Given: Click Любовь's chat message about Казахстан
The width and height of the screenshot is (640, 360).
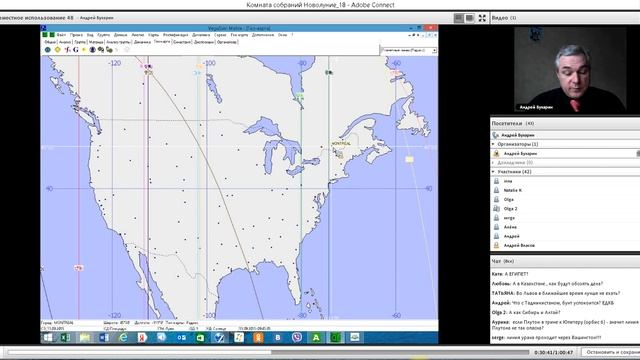Looking at the screenshot, I should (x=547, y=284).
